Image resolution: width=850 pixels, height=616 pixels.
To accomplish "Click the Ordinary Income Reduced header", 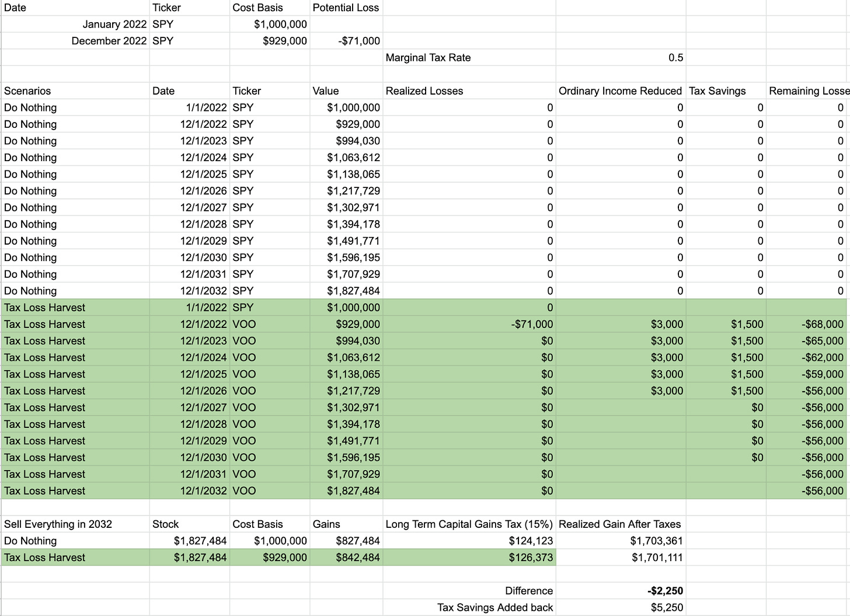I will point(621,91).
